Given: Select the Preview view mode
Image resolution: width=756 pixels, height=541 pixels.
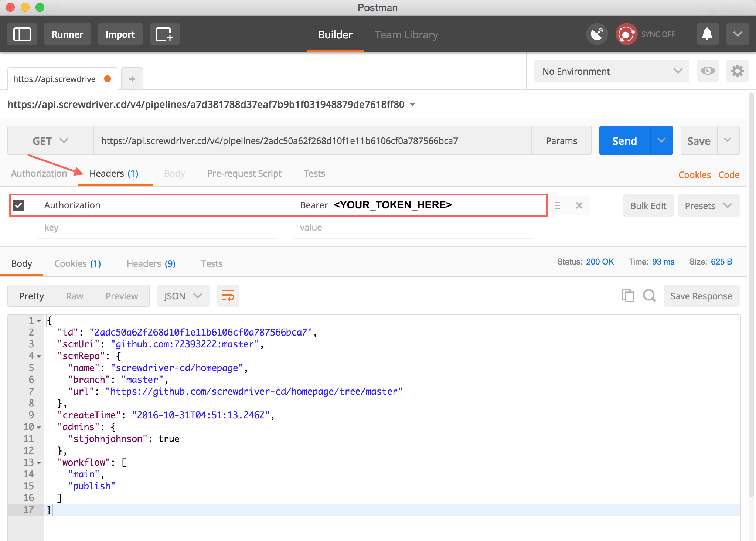Looking at the screenshot, I should (x=122, y=296).
